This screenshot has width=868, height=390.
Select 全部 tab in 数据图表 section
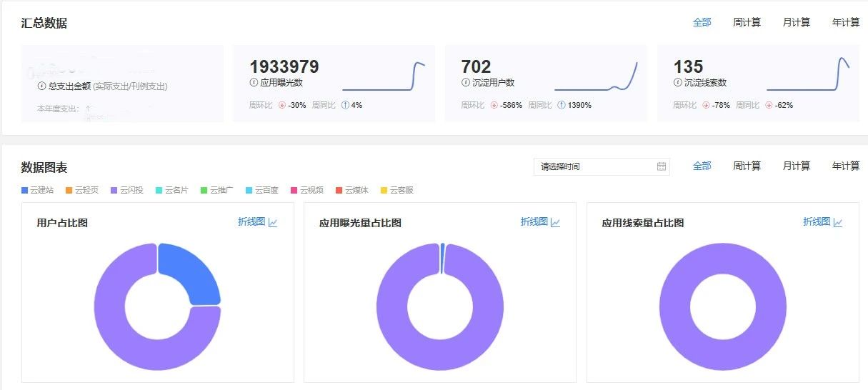pyautogui.click(x=702, y=166)
